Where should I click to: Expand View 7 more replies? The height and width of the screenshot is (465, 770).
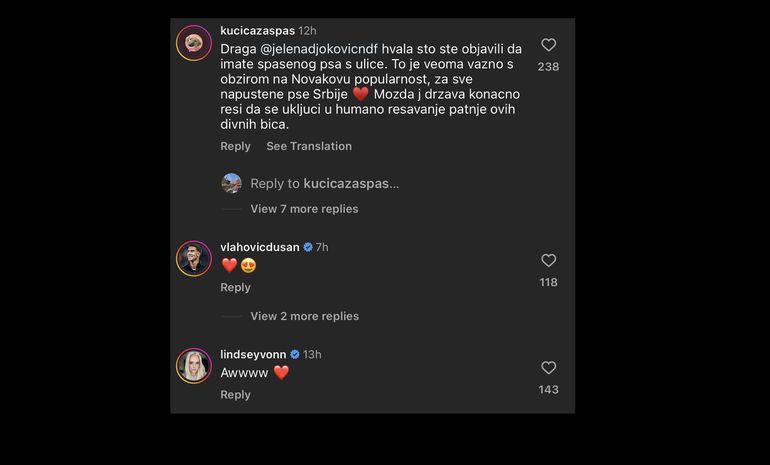coord(304,209)
